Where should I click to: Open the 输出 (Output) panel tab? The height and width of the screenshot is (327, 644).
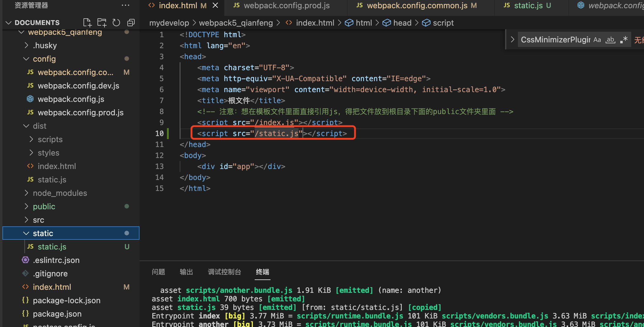186,272
